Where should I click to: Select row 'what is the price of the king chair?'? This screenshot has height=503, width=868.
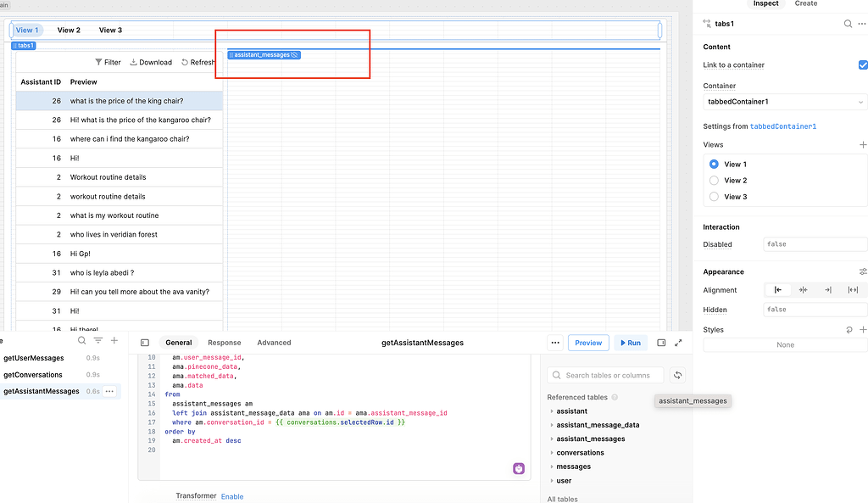[x=119, y=101]
